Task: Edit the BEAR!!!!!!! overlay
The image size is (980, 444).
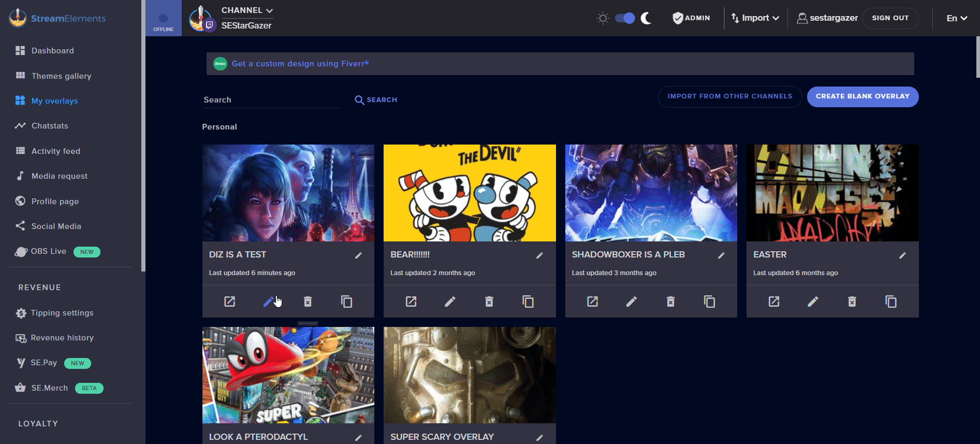Action: pyautogui.click(x=450, y=302)
